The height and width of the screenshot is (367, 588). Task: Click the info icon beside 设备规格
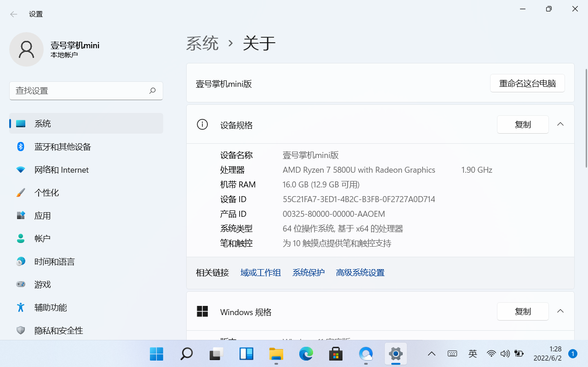pyautogui.click(x=202, y=124)
